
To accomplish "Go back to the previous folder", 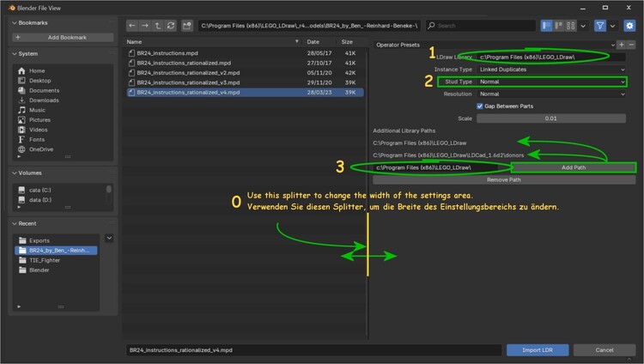I will click(132, 26).
